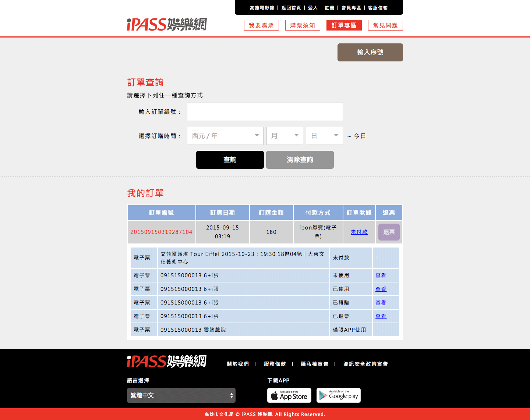Open the 購票須知 menu tab
This screenshot has width=530, height=420.
[x=303, y=25]
